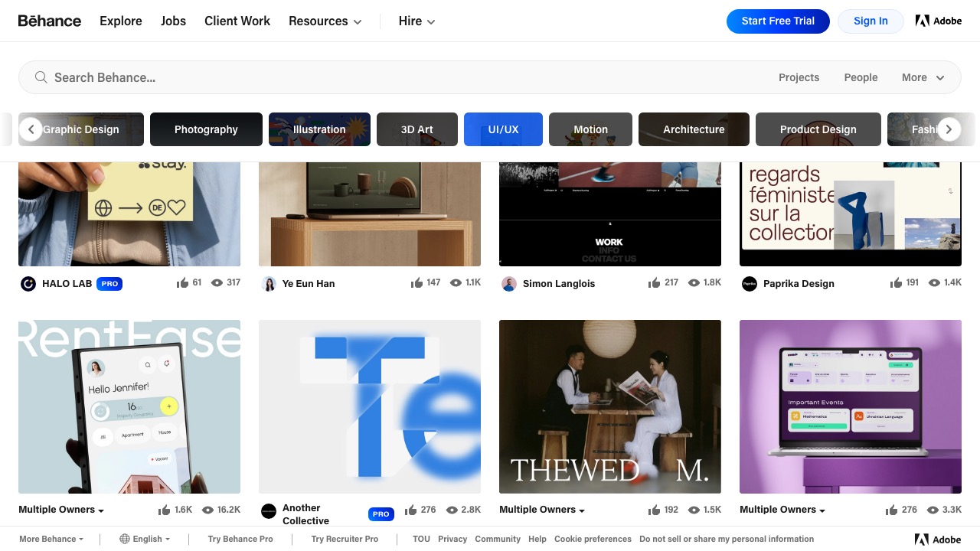Select the 3D Art category tab
Screen dimensions: 980x551
pyautogui.click(x=417, y=129)
